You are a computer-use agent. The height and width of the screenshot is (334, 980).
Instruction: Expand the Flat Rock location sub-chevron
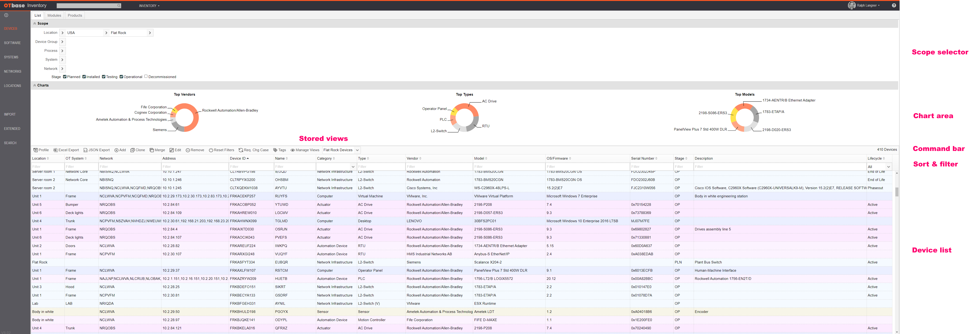tap(150, 33)
